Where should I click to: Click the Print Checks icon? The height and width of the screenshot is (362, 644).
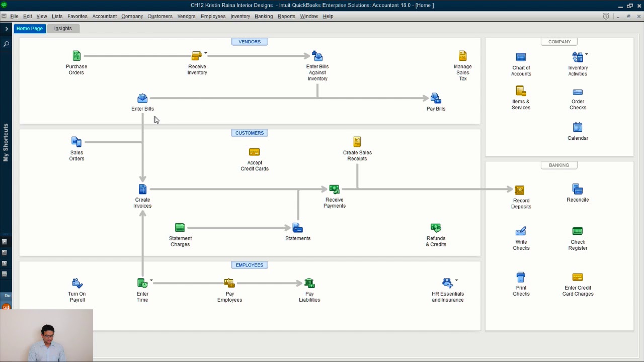pyautogui.click(x=521, y=277)
